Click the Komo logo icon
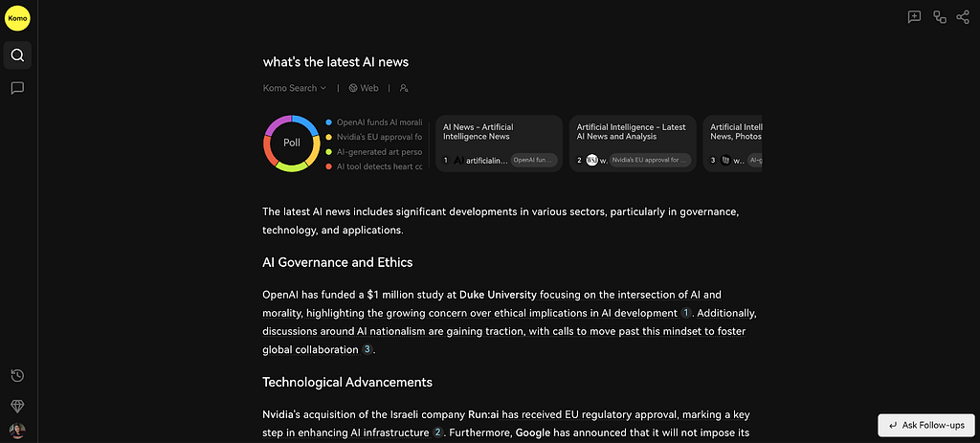 [17, 18]
